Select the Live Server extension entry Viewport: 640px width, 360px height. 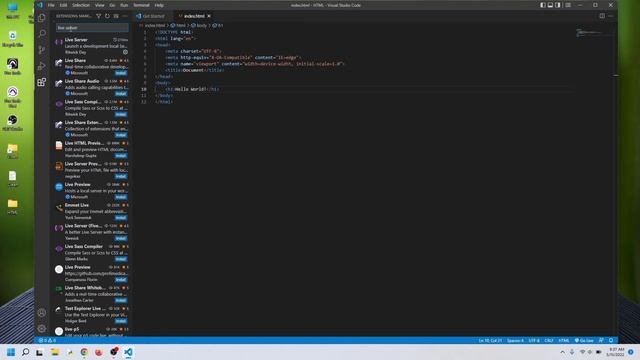tap(92, 46)
